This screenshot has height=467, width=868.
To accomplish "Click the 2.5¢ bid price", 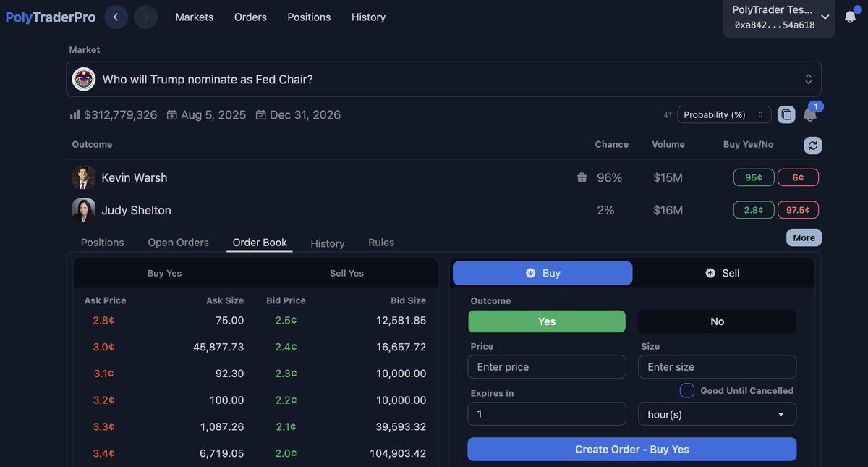I will [x=286, y=320].
